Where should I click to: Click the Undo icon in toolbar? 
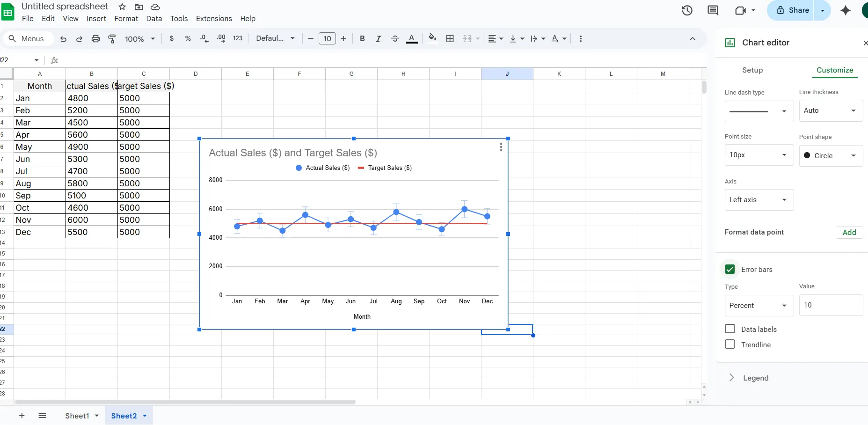pos(63,39)
